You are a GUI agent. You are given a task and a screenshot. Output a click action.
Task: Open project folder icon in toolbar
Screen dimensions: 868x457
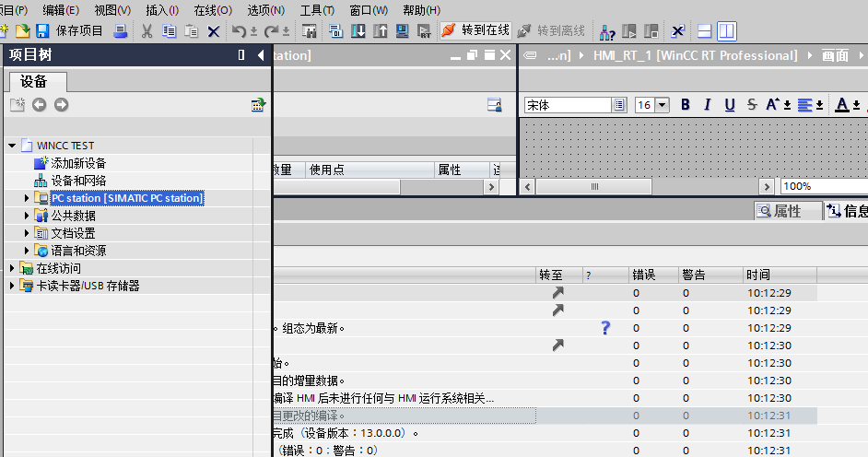(23, 31)
